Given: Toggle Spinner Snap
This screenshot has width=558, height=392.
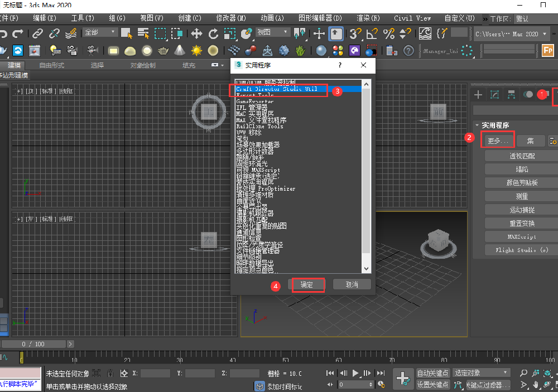Looking at the screenshot, I should pyautogui.click(x=405, y=34).
